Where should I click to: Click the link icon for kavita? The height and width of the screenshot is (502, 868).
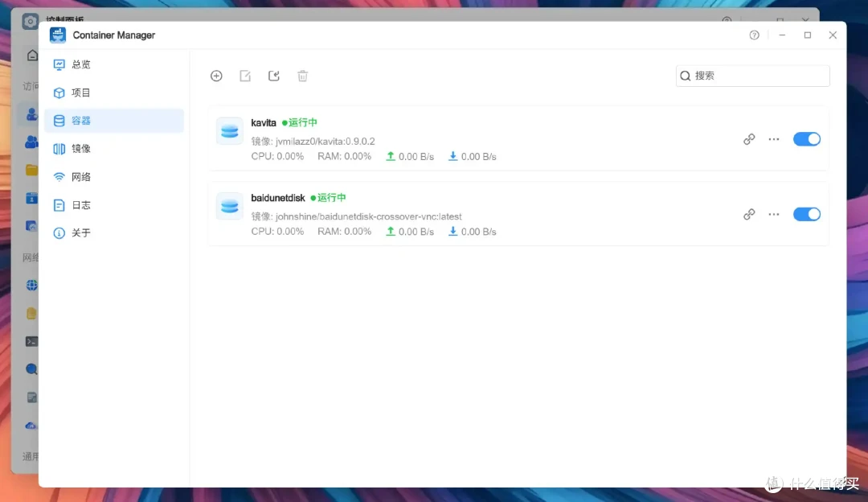(749, 139)
